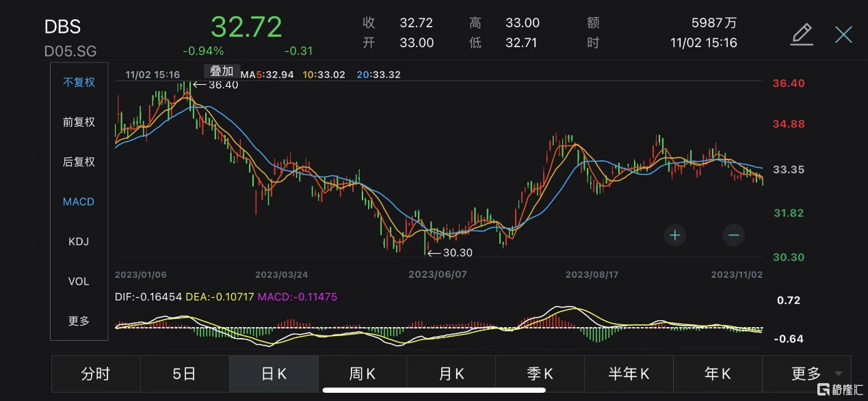Viewport: 868px width, 401px height.
Task: Click the 叠加 overlay button
Action: click(x=221, y=71)
